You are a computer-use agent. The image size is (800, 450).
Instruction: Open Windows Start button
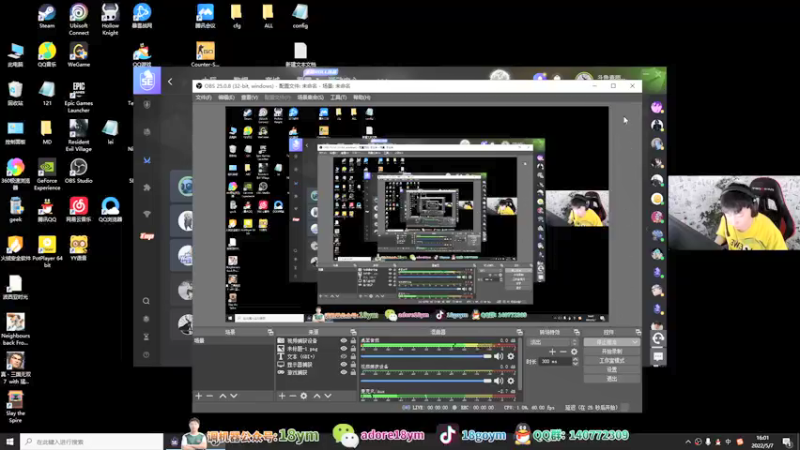coord(10,442)
